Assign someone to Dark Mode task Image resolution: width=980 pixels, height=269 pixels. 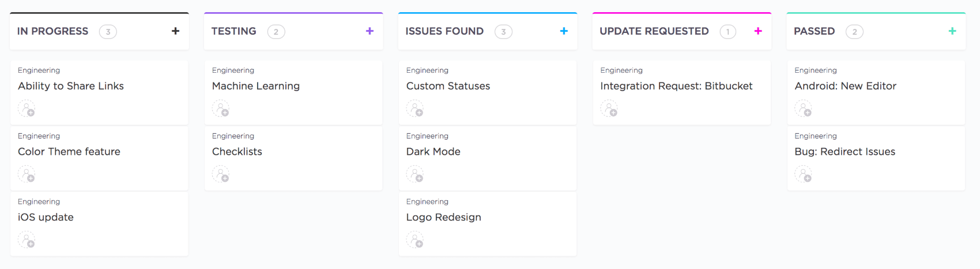pos(415,174)
